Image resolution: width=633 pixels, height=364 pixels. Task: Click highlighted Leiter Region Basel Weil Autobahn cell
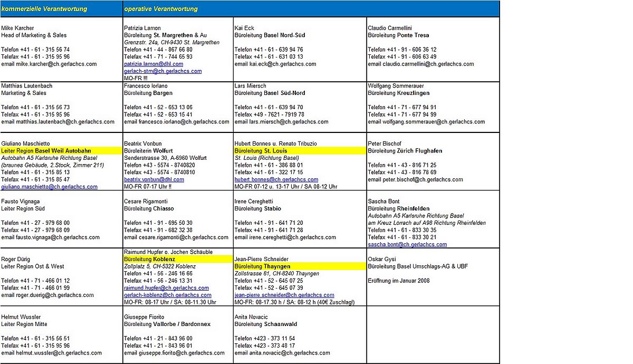click(x=62, y=151)
